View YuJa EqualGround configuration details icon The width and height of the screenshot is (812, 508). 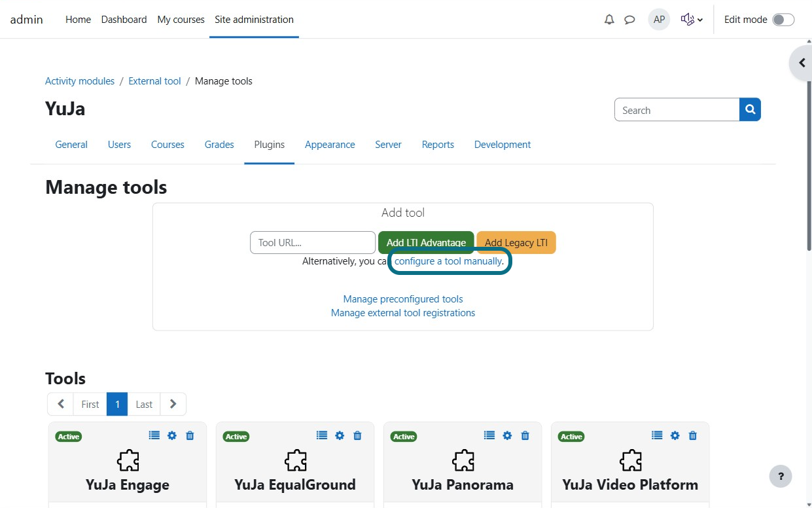pyautogui.click(x=322, y=435)
